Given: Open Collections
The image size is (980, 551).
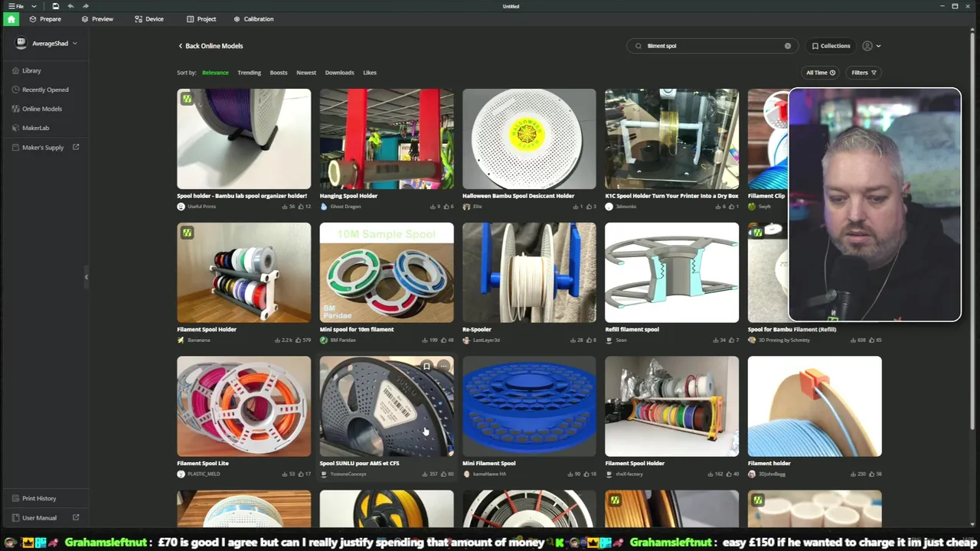Looking at the screenshot, I should (831, 46).
